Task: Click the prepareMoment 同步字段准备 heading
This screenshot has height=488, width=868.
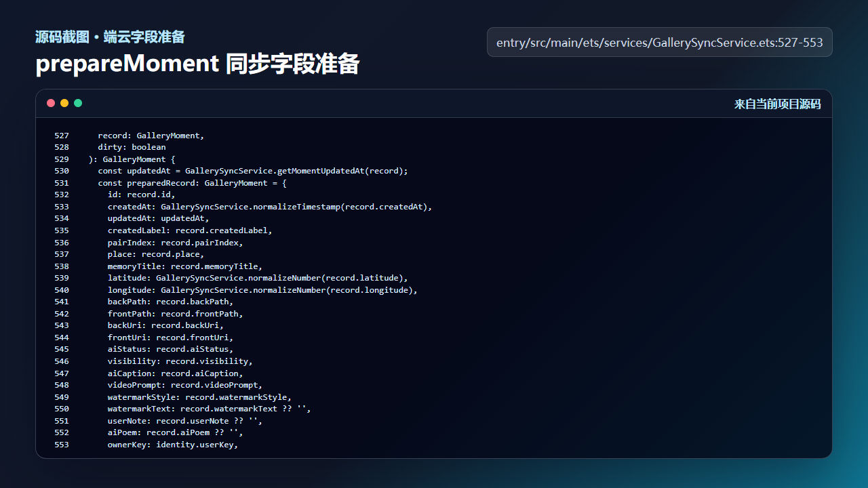Action: (x=197, y=64)
